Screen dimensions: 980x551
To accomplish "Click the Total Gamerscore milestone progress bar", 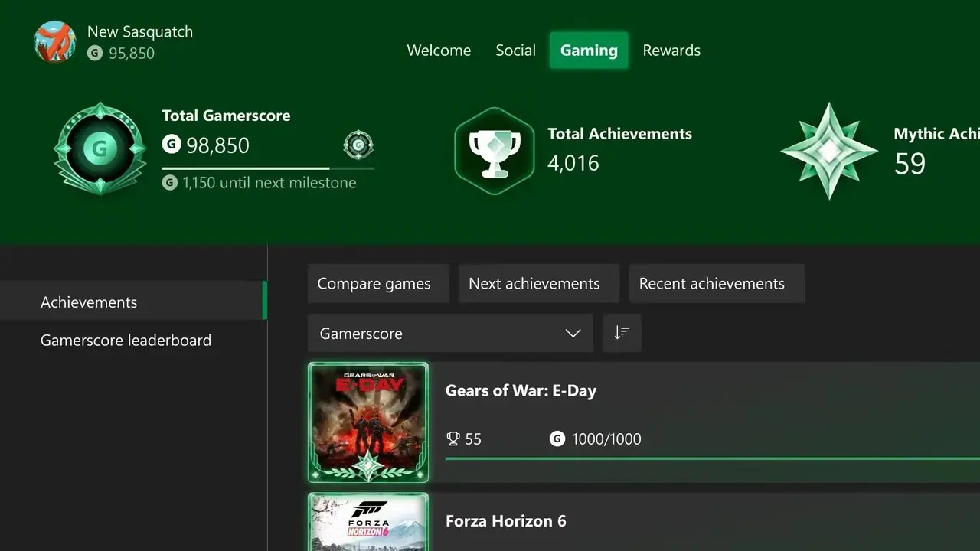I will (x=268, y=168).
